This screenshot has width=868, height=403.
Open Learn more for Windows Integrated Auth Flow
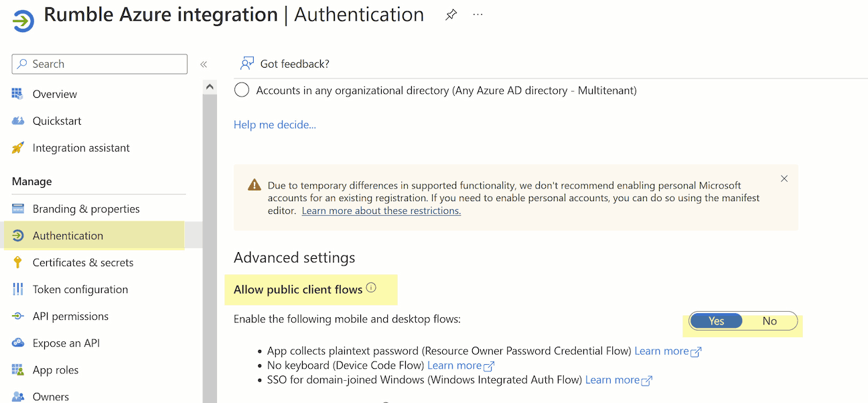pos(612,380)
